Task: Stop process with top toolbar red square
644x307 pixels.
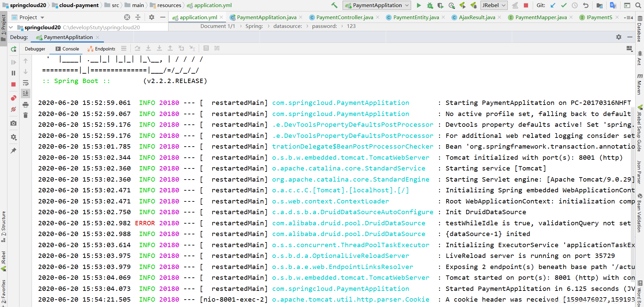Action: [x=526, y=5]
